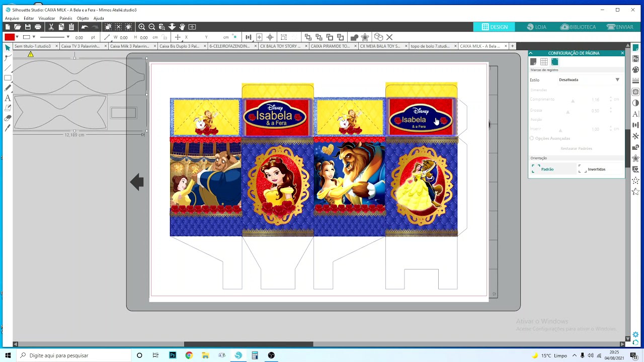Open the shape outline dropdown arrow
This screenshot has width=644, height=362.
(34, 37)
